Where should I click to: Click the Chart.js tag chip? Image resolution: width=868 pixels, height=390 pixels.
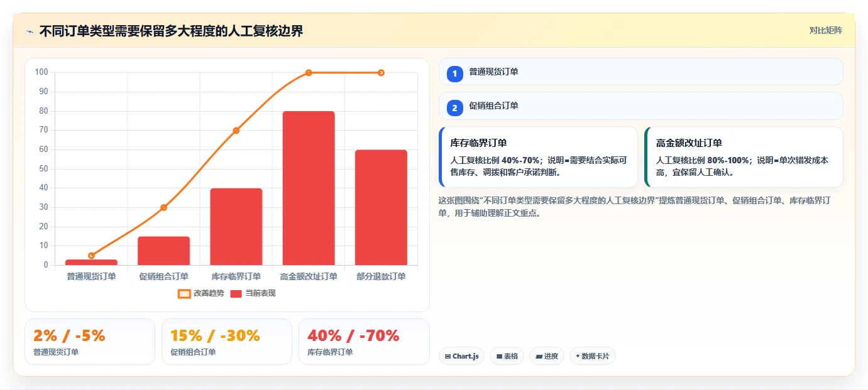tap(461, 356)
